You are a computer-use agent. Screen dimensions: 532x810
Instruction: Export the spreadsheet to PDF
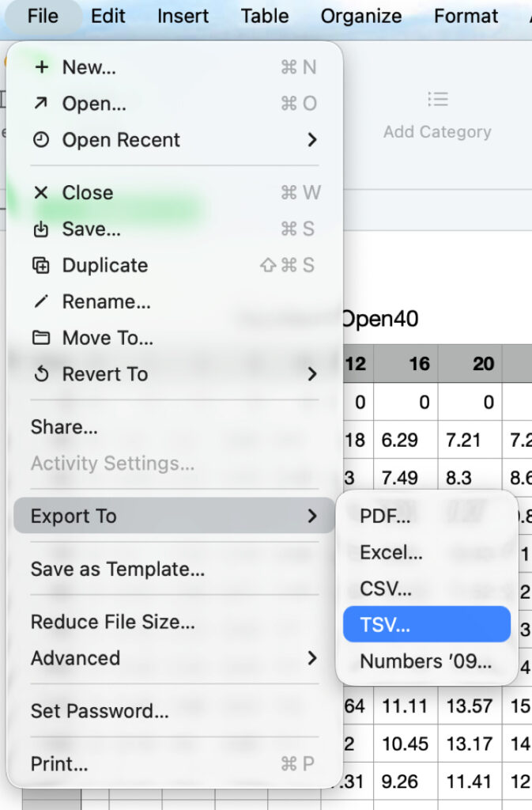(x=386, y=517)
